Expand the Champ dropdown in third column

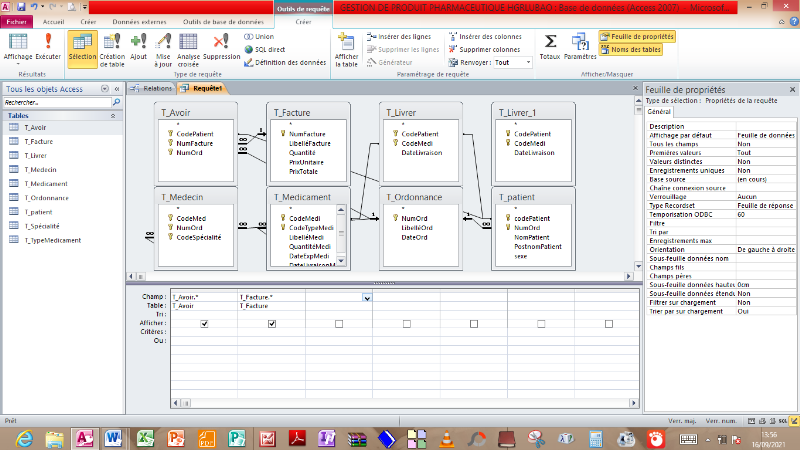coord(366,297)
